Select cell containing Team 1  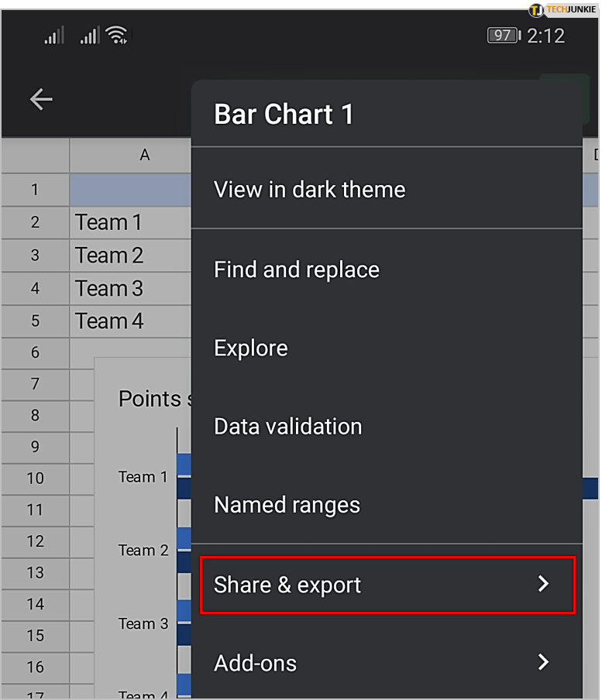pyautogui.click(x=108, y=223)
